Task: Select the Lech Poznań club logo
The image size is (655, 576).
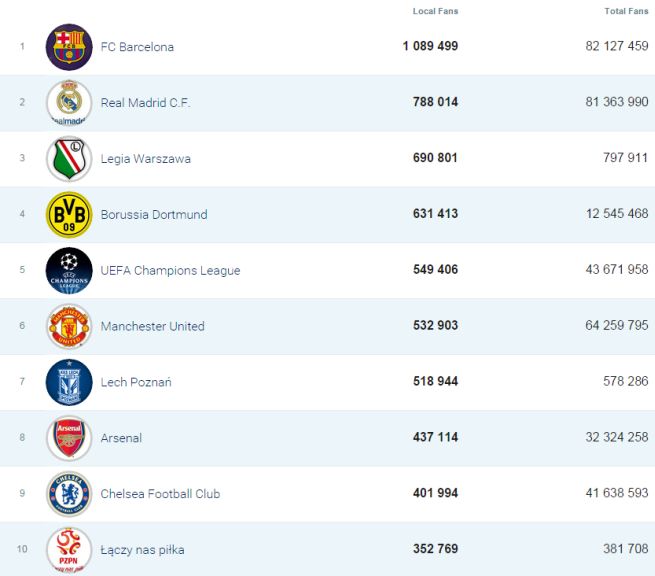Action: coord(69,382)
